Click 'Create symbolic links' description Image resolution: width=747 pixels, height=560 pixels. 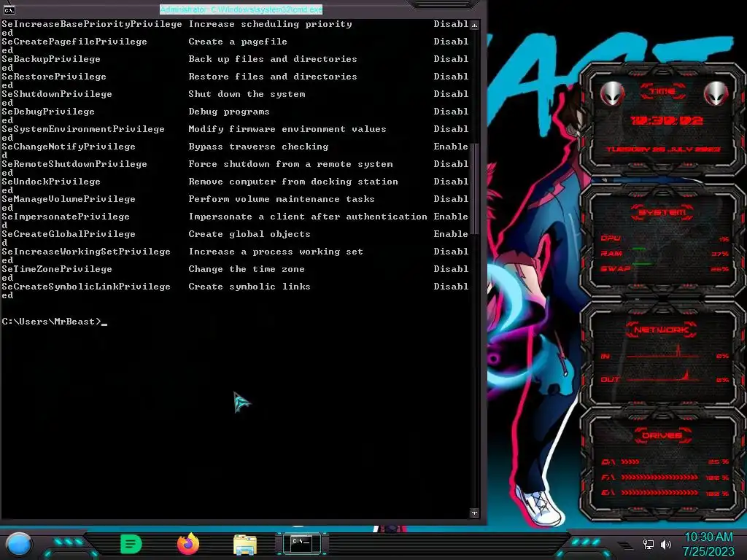(x=249, y=287)
